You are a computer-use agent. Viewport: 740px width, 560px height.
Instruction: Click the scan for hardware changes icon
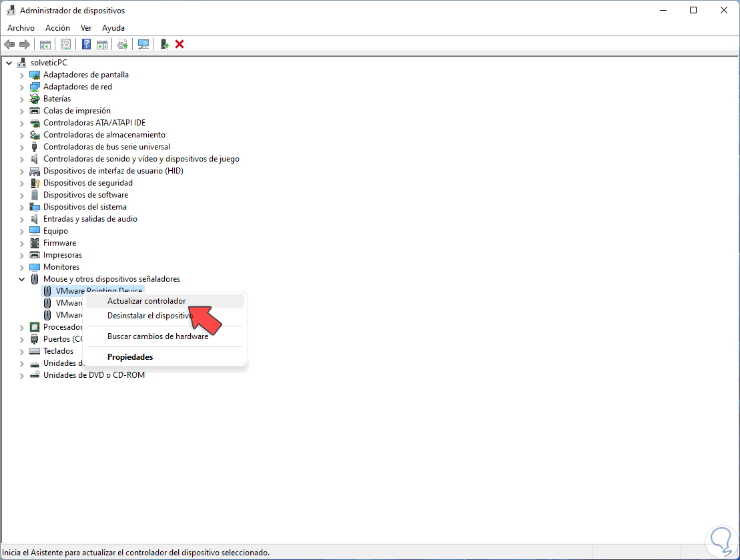143,44
